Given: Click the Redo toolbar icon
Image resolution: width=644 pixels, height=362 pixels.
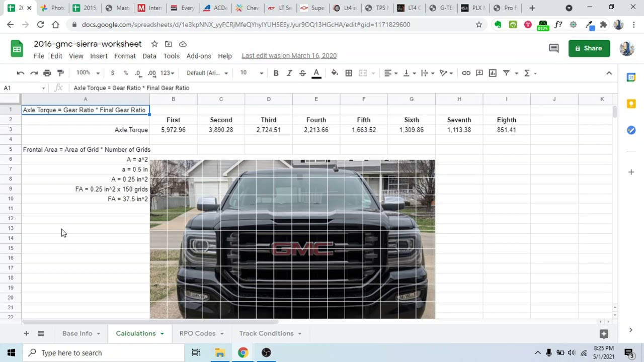Looking at the screenshot, I should tap(34, 73).
